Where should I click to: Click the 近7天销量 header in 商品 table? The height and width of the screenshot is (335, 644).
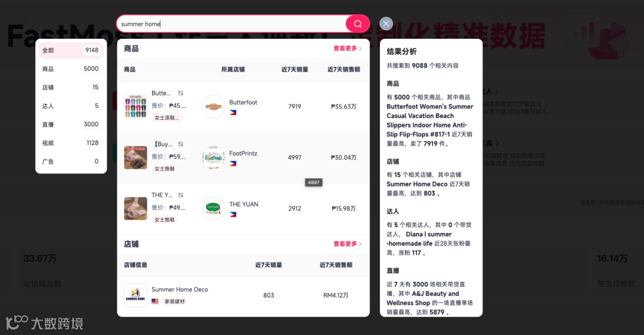tap(295, 69)
